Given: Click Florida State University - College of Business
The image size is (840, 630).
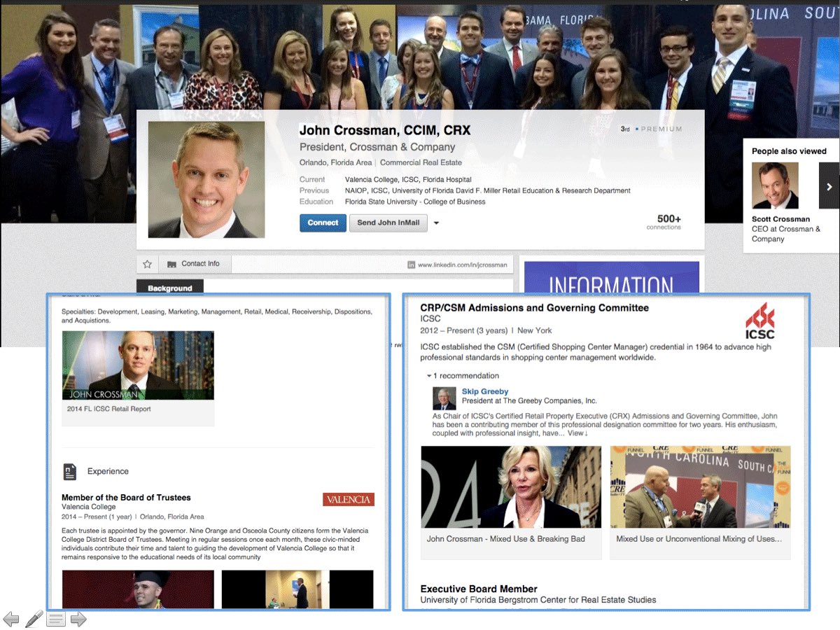Looking at the screenshot, I should click(415, 202).
